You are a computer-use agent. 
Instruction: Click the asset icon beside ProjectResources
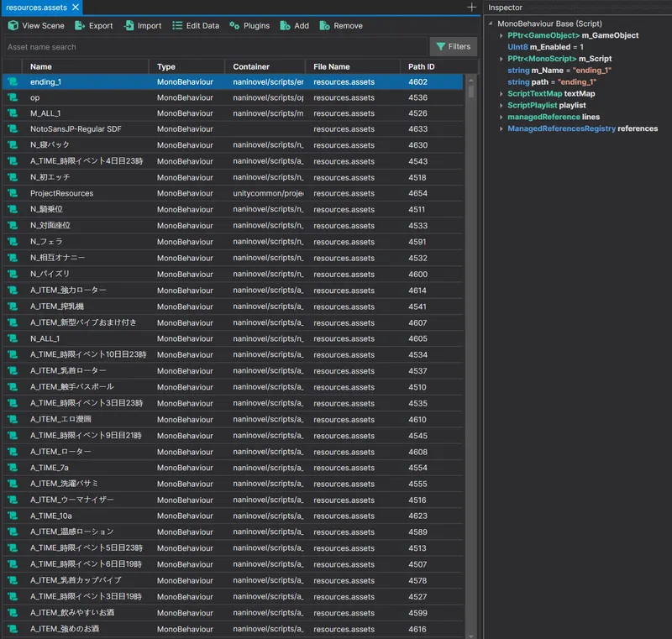click(x=13, y=194)
